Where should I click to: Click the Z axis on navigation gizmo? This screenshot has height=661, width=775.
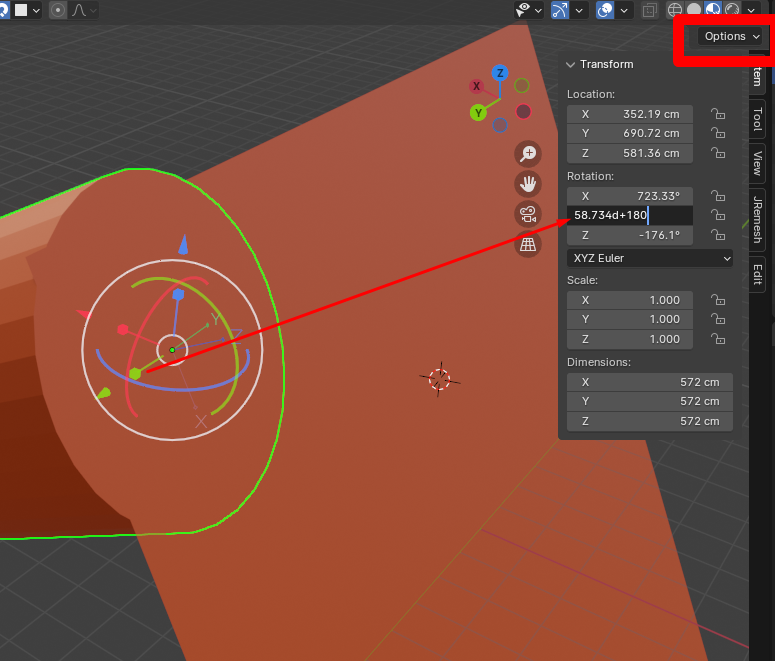500,73
